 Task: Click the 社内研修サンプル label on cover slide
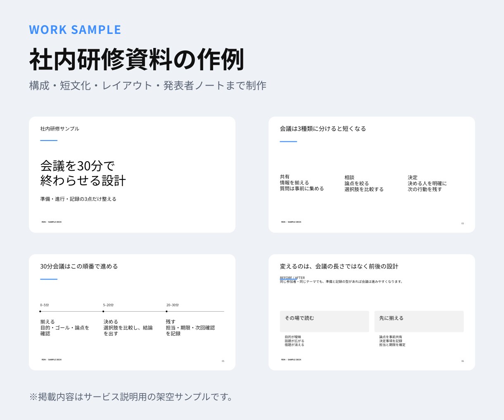click(59, 129)
